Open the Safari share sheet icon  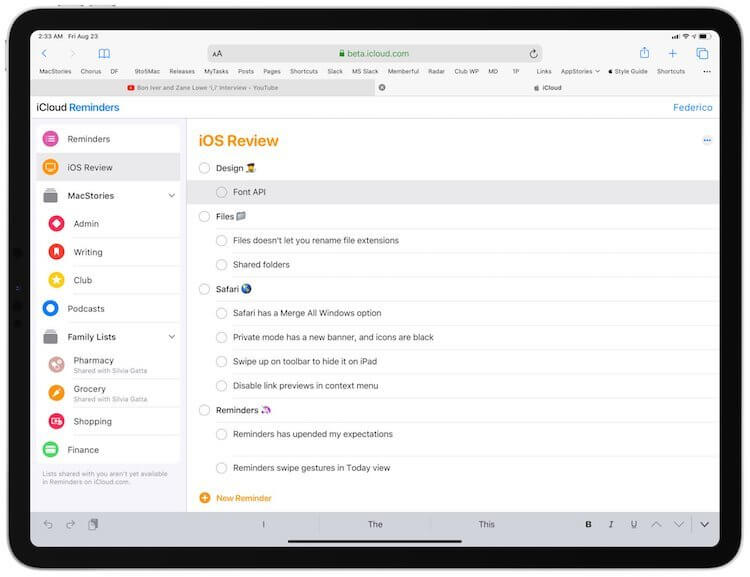(x=644, y=53)
